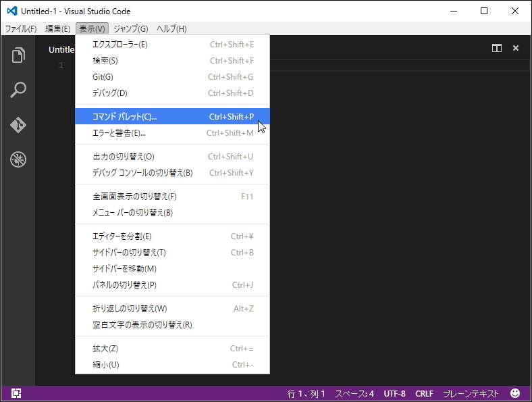Click スペース: 4 indentation indicator
Viewport: 532px width, 402px height.
point(354,393)
